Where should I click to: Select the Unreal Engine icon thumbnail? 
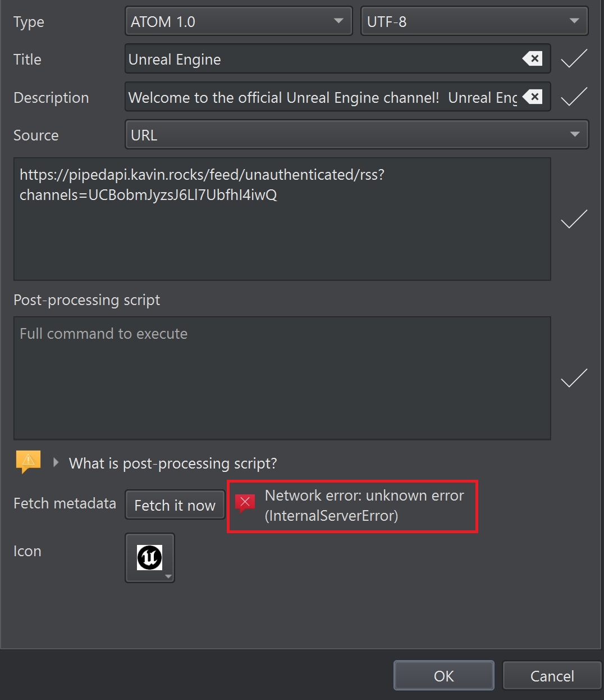[148, 556]
